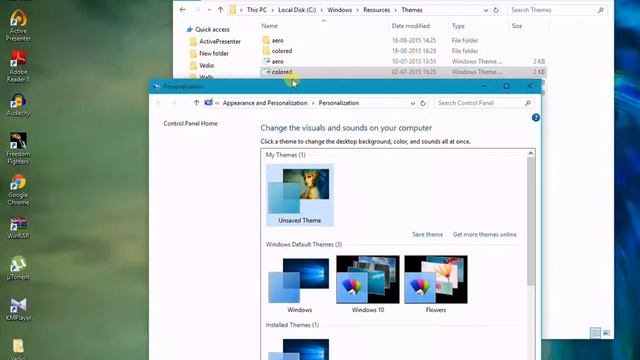
Task: Click Personalization window title icon
Action: click(x=156, y=86)
